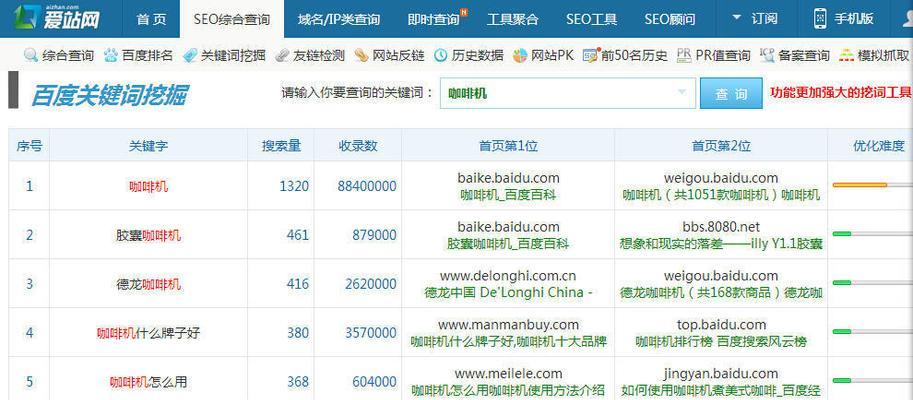The image size is (913, 400).
Task: Expand the keyword input dropdown arrow
Action: (681, 93)
